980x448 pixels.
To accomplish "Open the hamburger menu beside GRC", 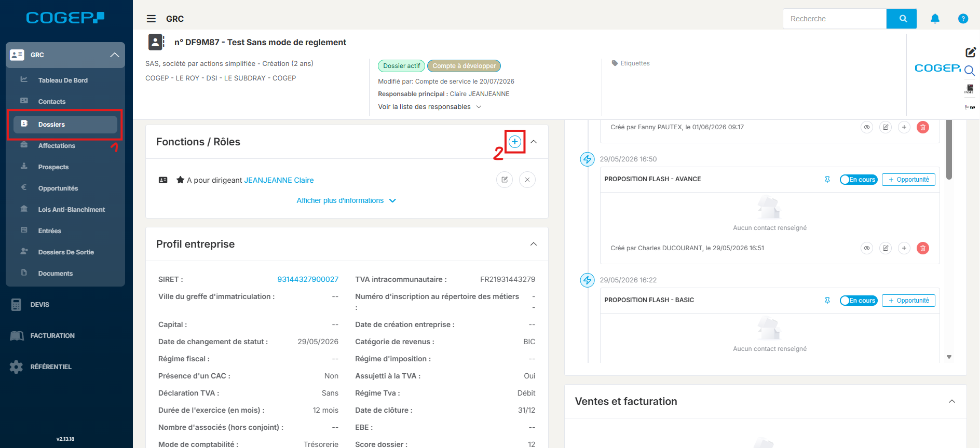I will 151,19.
